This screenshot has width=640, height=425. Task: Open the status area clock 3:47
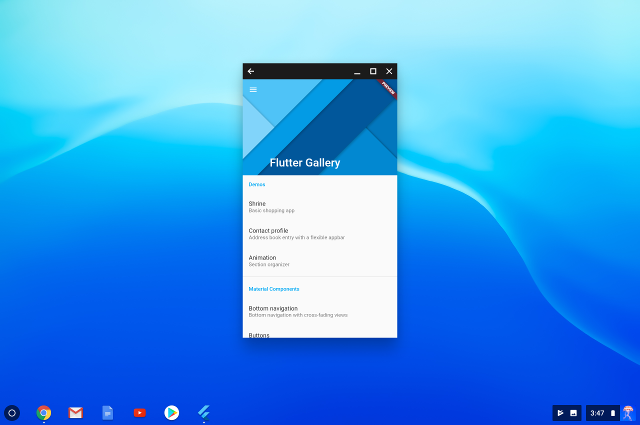[x=597, y=413]
